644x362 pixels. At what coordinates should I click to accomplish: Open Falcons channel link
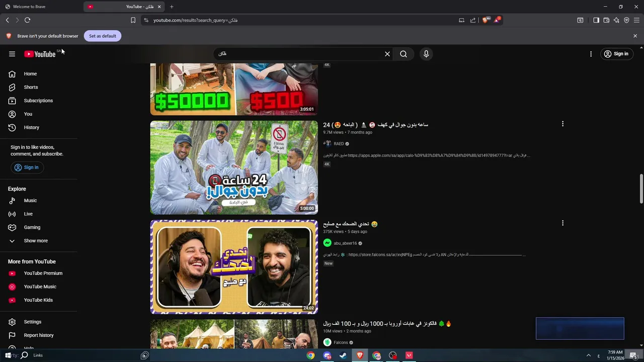(341, 342)
